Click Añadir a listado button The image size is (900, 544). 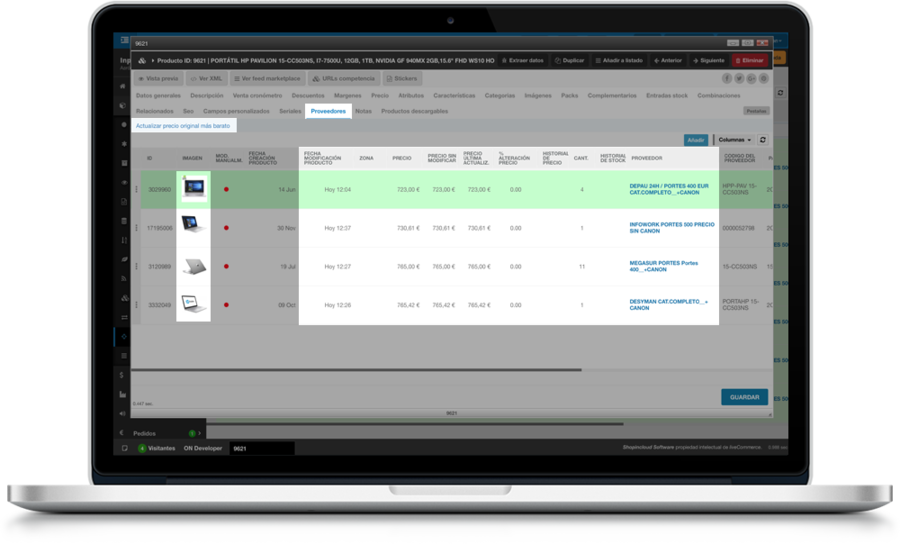point(619,60)
